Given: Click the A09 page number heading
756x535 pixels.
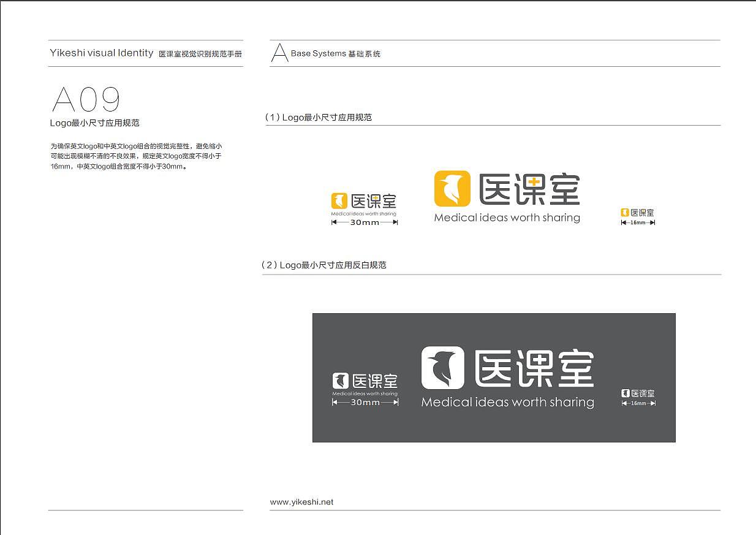Looking at the screenshot, I should tap(86, 99).
